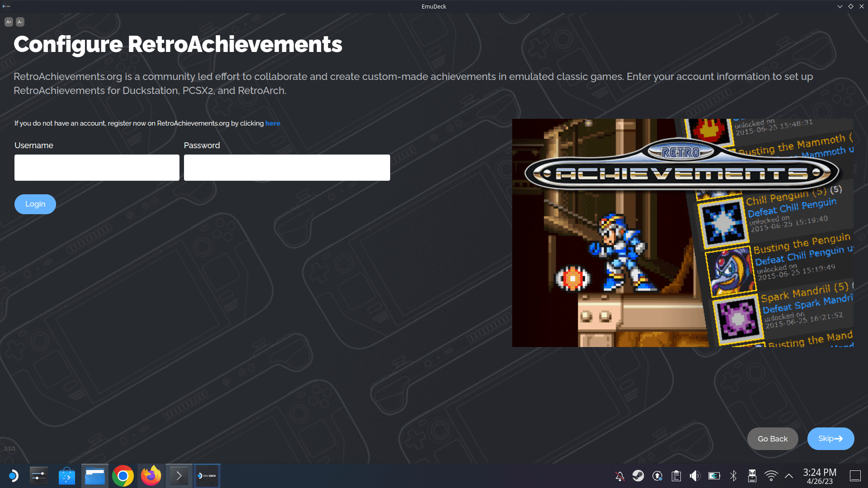This screenshot has width=868, height=488.
Task: Click the Go Back button
Action: (773, 439)
